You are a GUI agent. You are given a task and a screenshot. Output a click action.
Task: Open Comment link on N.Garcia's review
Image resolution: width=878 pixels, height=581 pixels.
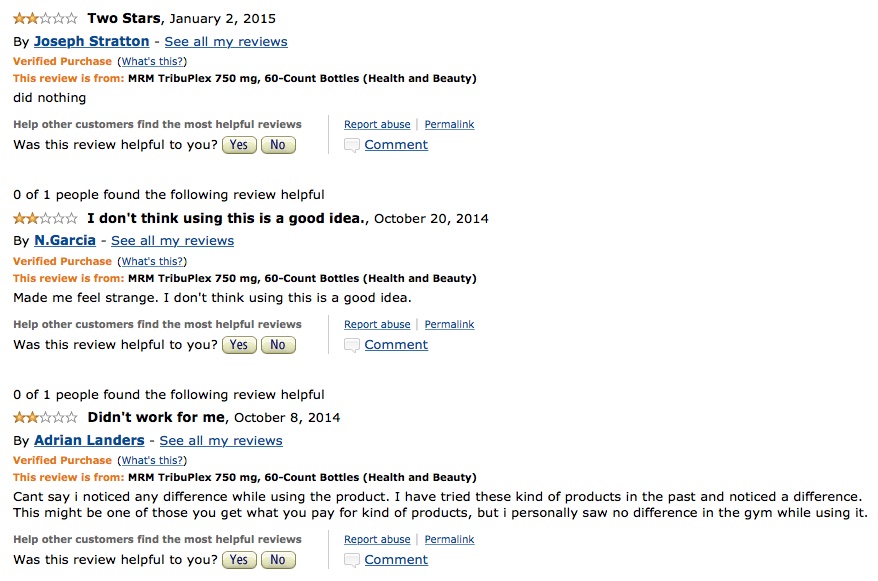coord(396,345)
